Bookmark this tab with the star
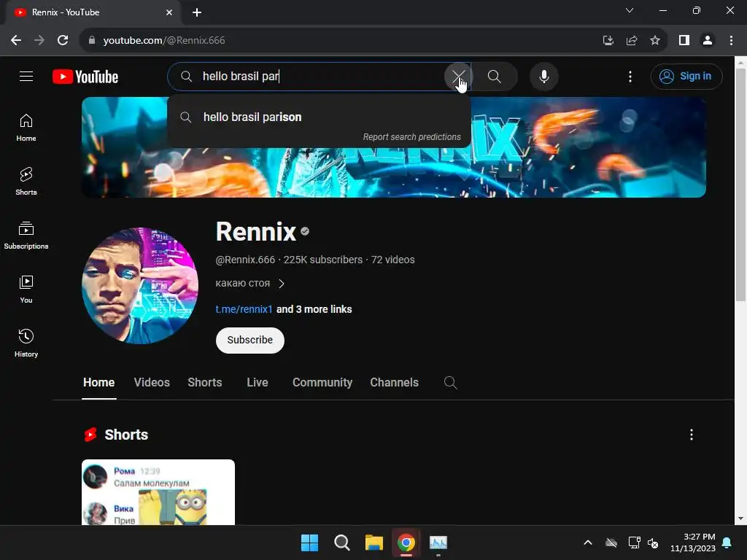 click(655, 41)
